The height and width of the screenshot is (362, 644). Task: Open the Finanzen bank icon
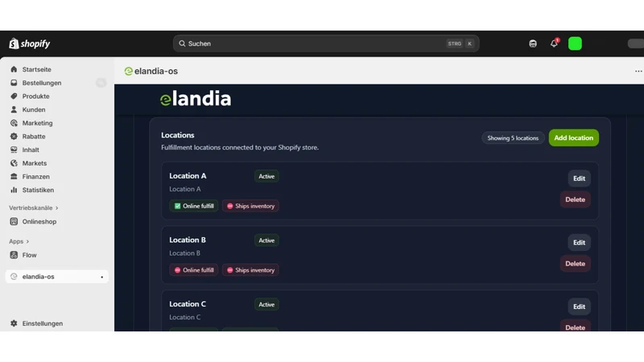(x=14, y=176)
